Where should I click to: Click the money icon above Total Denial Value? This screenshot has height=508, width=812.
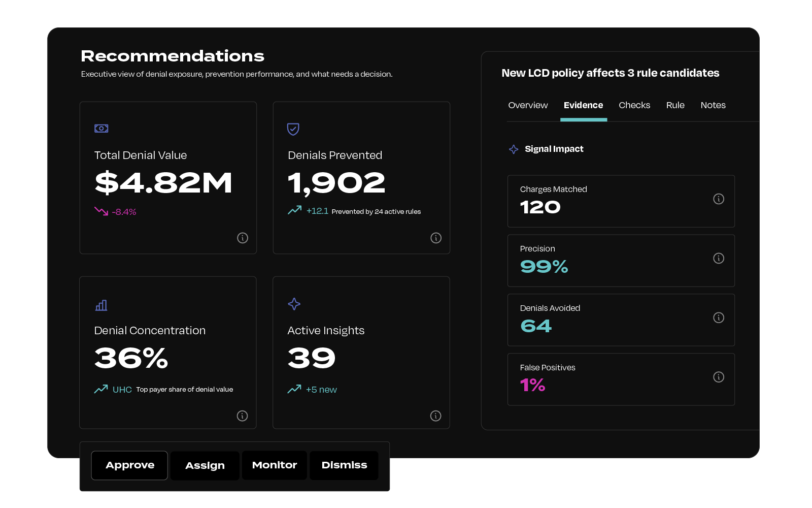[101, 129]
